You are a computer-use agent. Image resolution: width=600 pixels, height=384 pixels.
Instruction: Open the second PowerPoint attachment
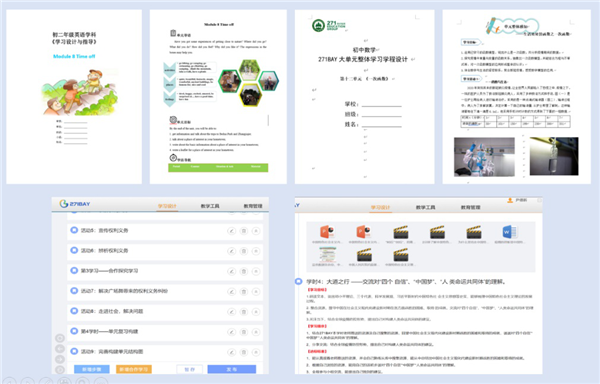click(364, 232)
